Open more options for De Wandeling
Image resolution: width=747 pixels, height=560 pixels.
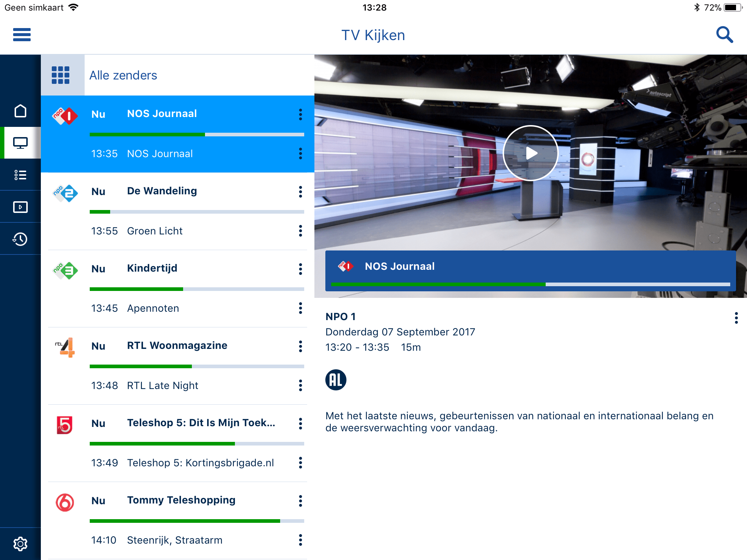(x=300, y=191)
